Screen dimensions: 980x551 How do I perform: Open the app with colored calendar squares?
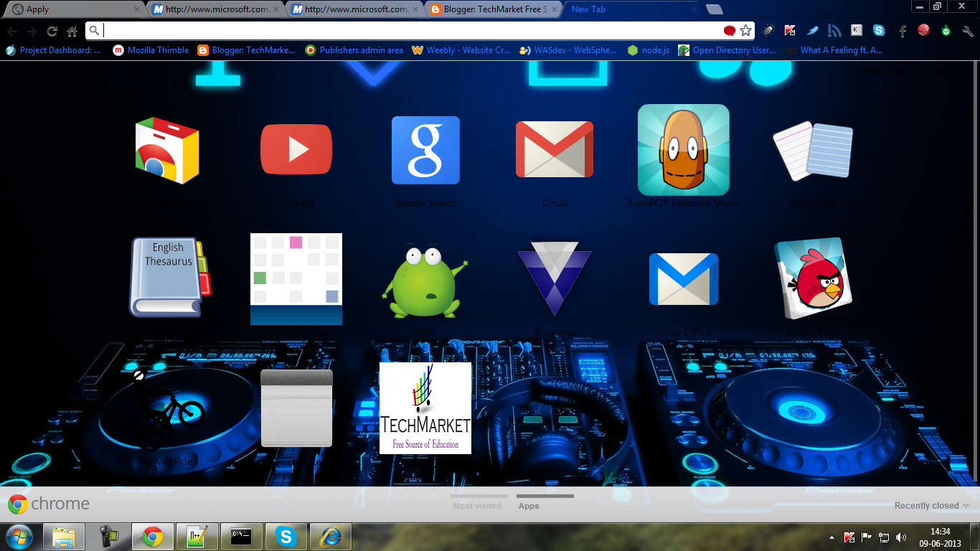click(x=296, y=279)
